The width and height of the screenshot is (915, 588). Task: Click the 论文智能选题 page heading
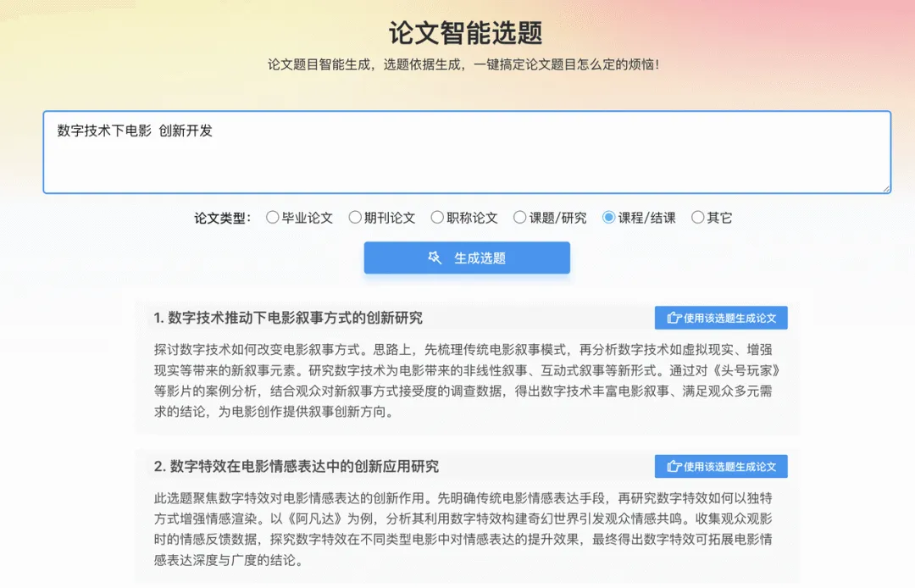coord(466,33)
